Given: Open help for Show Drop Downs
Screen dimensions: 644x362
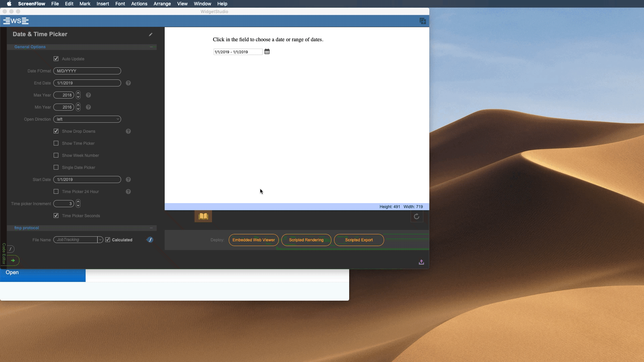Looking at the screenshot, I should (x=128, y=131).
